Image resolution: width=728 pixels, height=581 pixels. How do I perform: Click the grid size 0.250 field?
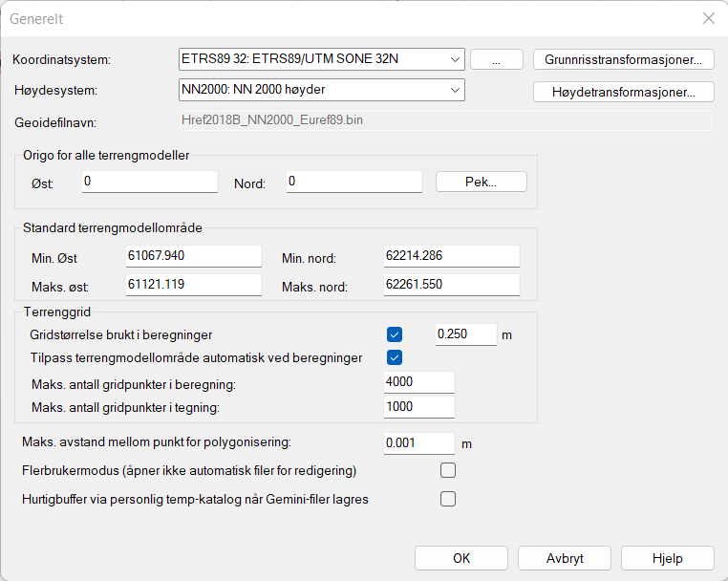click(x=465, y=334)
